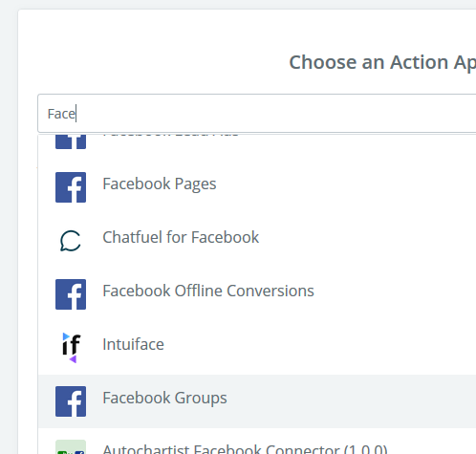Click blank space in the Facebook Groups row
Viewport: 476px width, 454px height.
[x=351, y=401]
